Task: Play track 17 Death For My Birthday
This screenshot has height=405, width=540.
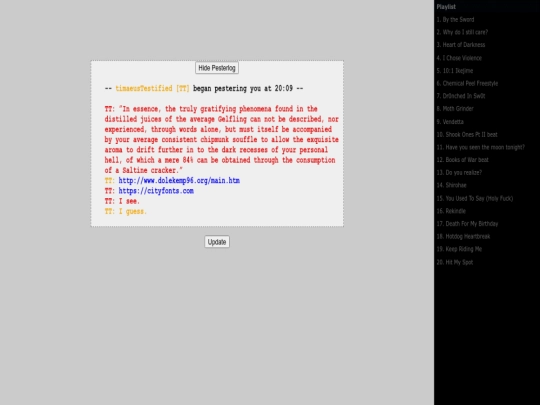Action: click(x=467, y=224)
